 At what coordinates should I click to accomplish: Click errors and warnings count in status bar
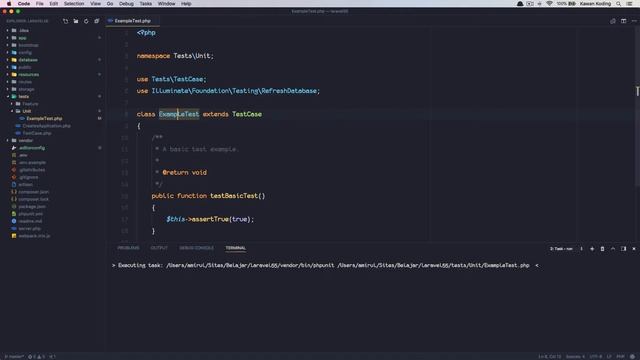[x=36, y=357]
